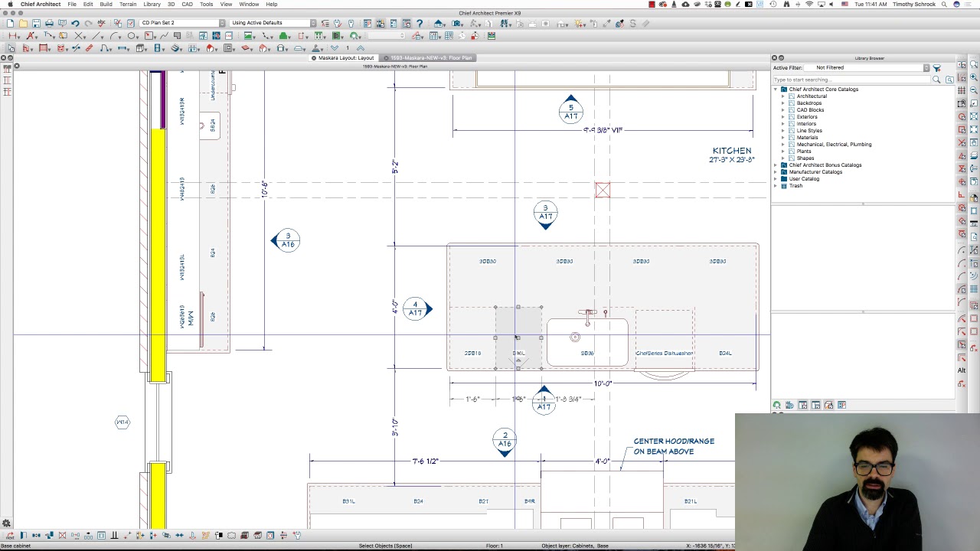This screenshot has width=980, height=551.
Task: Select the Shapes catalog row
Action: coord(805,158)
